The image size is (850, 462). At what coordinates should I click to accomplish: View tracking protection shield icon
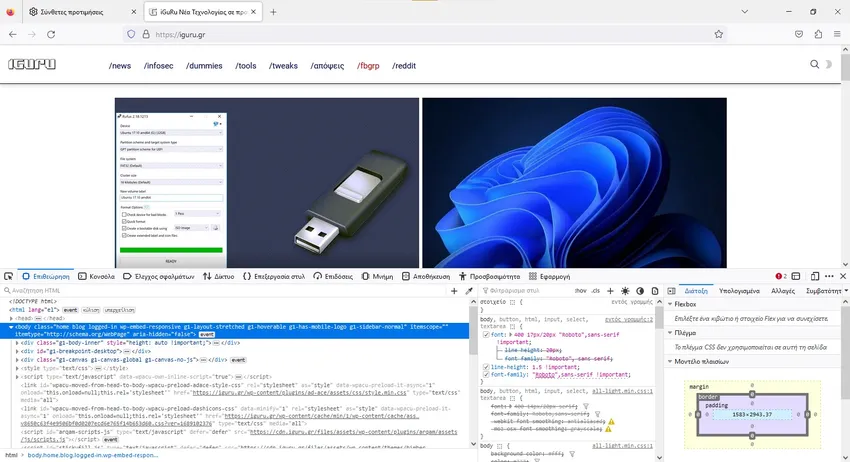pos(131,34)
